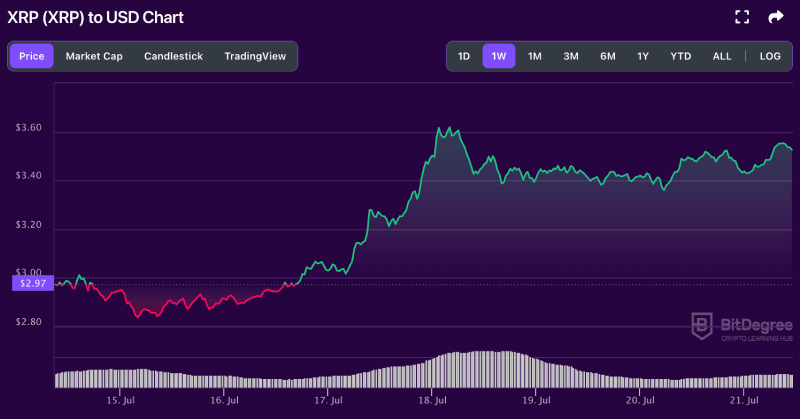
Task: Select the 1W time range
Action: click(x=499, y=56)
